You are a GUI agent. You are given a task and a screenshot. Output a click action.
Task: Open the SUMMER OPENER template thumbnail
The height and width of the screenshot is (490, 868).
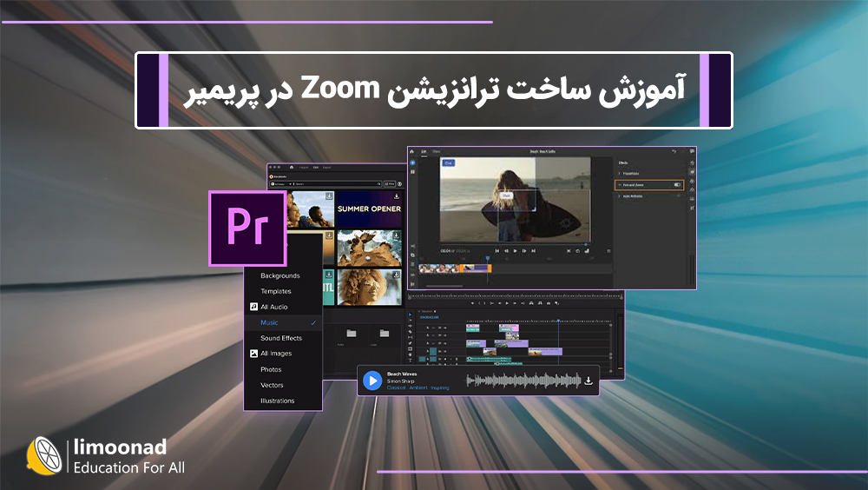(x=369, y=209)
